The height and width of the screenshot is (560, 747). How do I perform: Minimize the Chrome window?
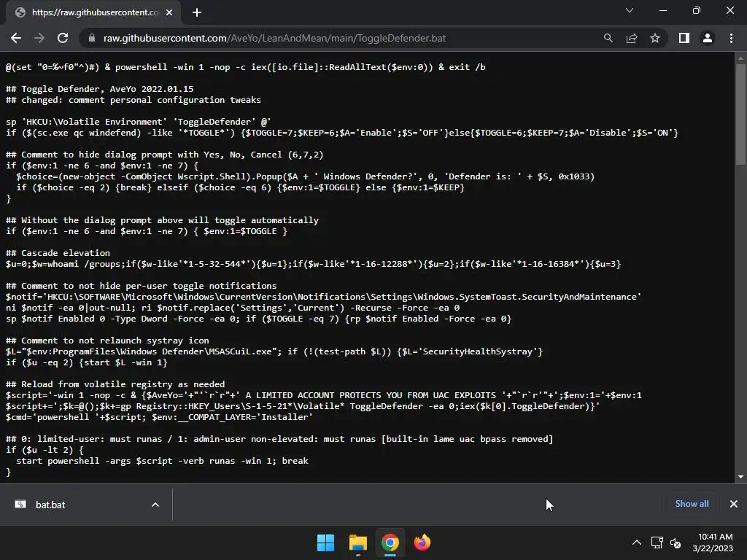coord(662,10)
